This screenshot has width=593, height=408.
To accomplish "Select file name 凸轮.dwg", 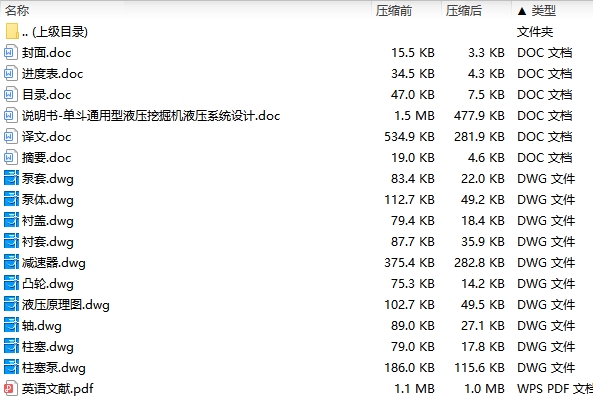I will pyautogui.click(x=48, y=284).
